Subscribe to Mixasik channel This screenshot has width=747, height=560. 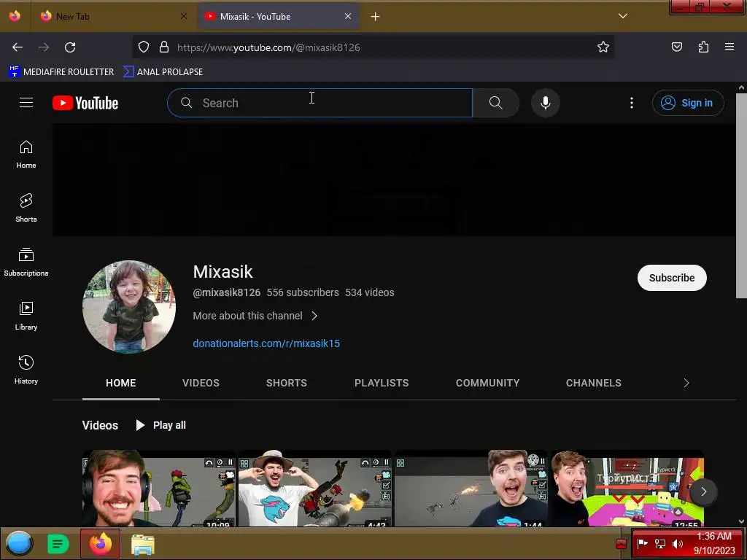672,278
